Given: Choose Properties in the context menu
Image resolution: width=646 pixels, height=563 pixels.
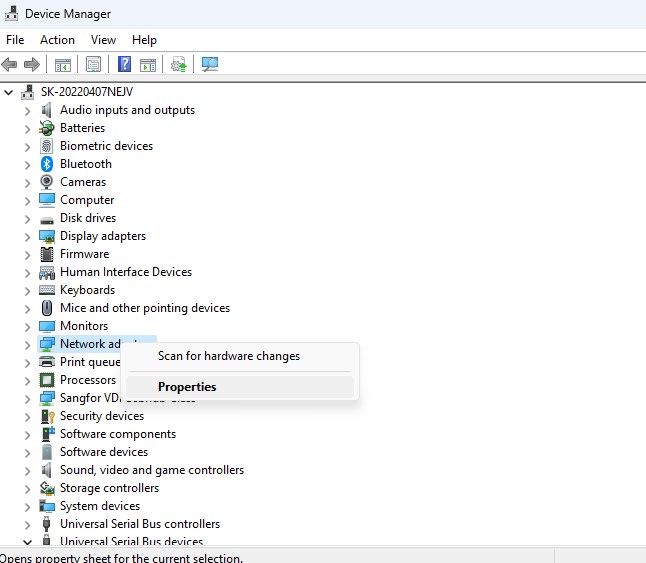Looking at the screenshot, I should (x=187, y=387).
